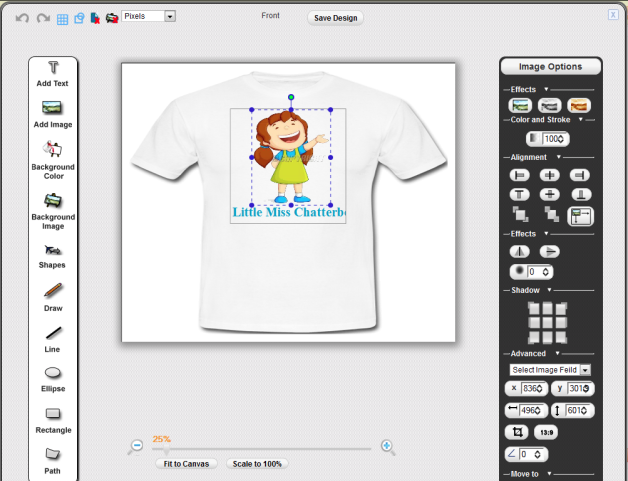
Task: Collapse the Advanced section arrow
Action: pyautogui.click(x=557, y=353)
